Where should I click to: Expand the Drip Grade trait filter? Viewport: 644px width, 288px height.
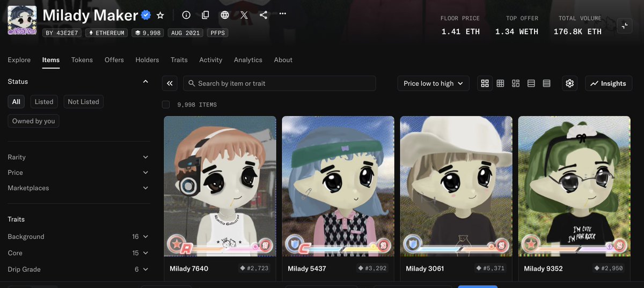pyautogui.click(x=78, y=269)
